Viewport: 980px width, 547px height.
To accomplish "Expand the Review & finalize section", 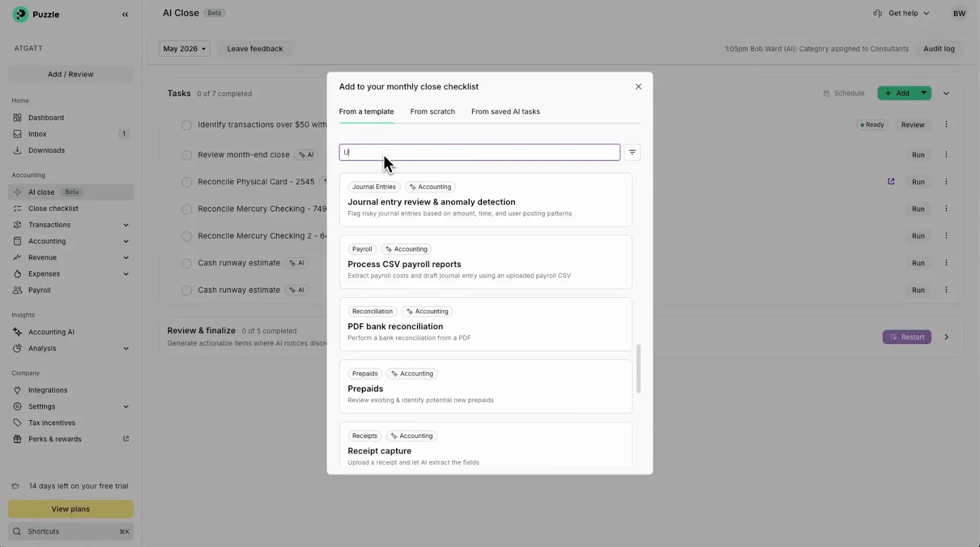I will click(946, 337).
